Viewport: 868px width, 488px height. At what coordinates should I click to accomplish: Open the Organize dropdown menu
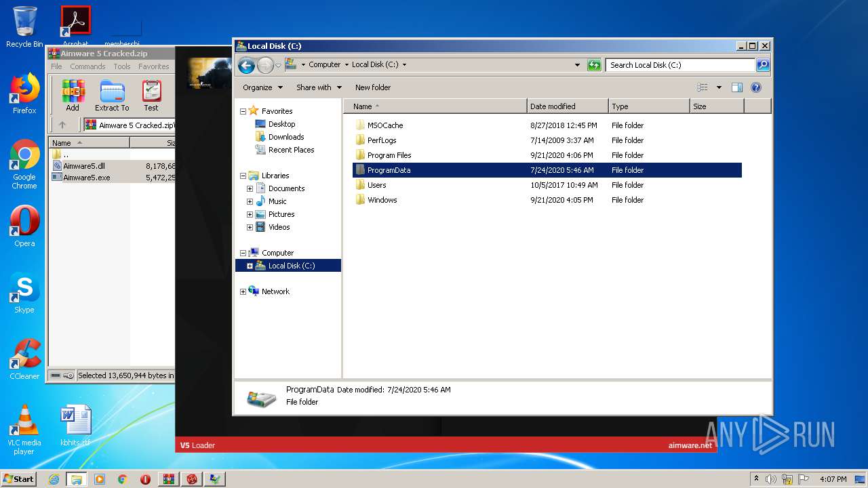coord(262,87)
